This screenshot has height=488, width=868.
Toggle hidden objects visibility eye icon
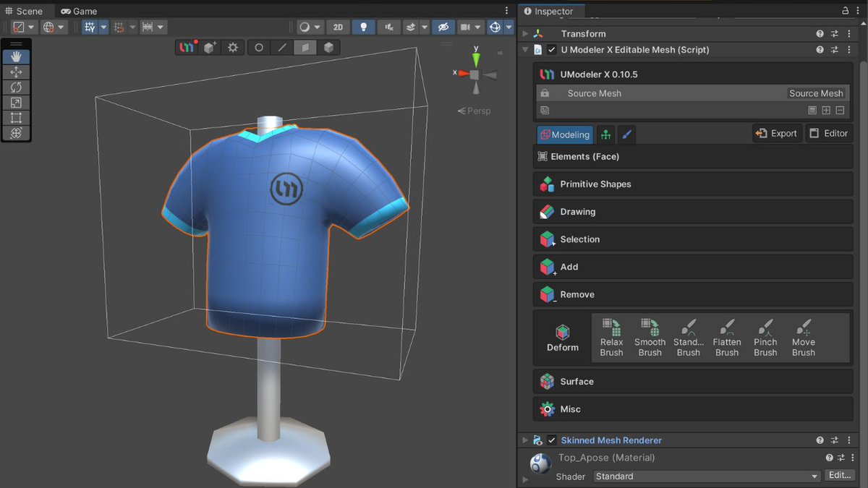[x=443, y=27]
